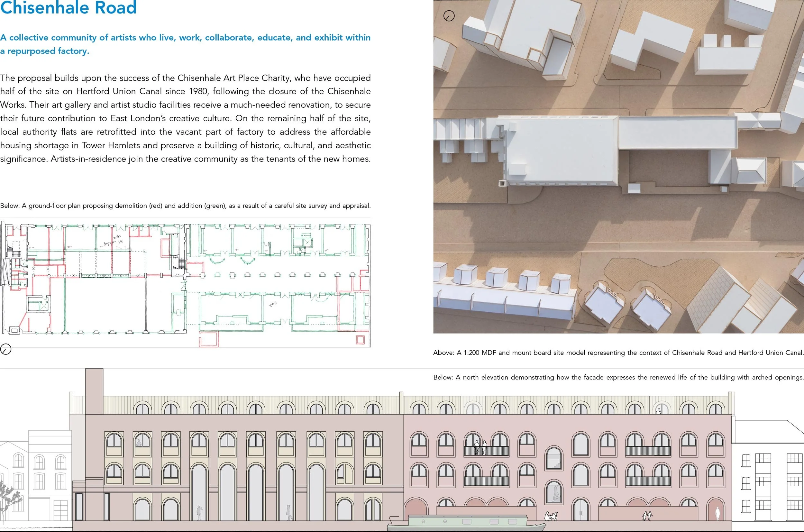Click the caption starting 'Above: A 1:200 MDF'
Screen dimensions: 804x532
coord(618,353)
